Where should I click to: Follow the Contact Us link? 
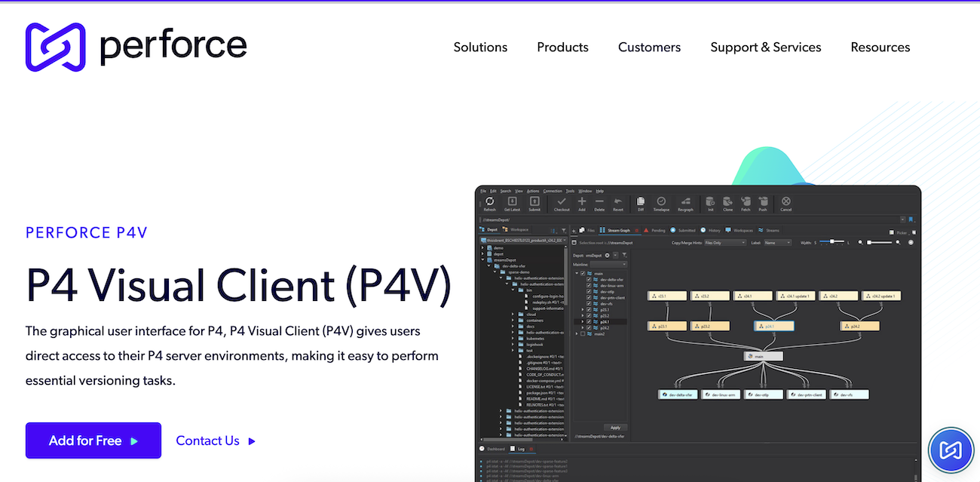(207, 440)
